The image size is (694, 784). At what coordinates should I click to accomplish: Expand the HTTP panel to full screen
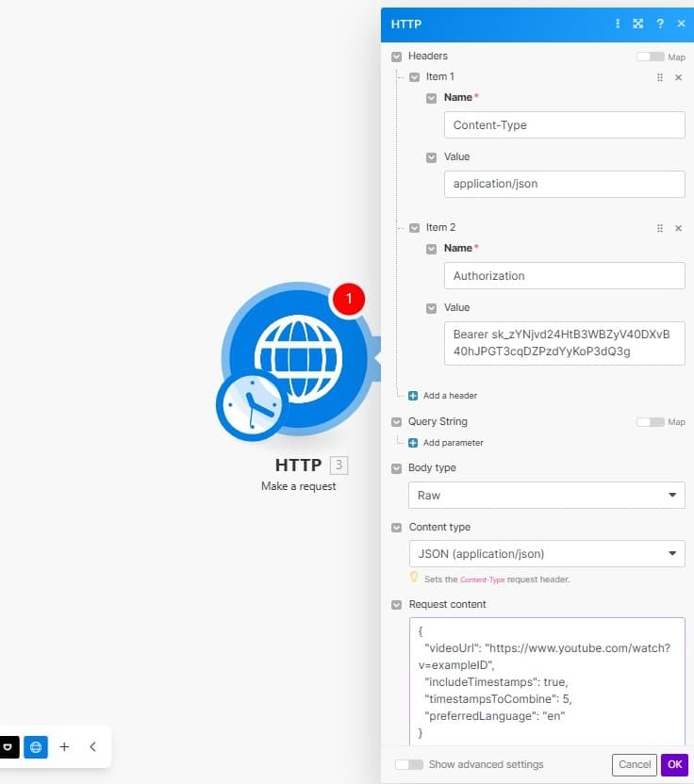[x=638, y=24]
